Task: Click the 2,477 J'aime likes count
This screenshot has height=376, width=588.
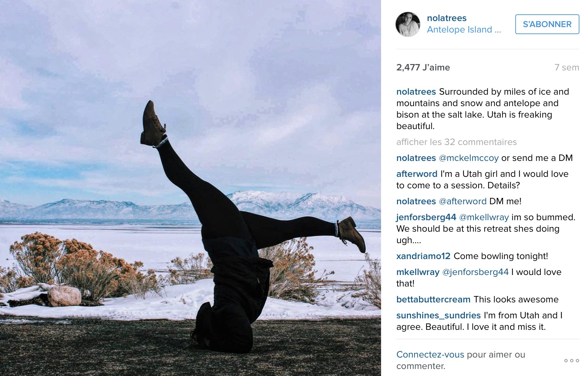Action: point(423,68)
